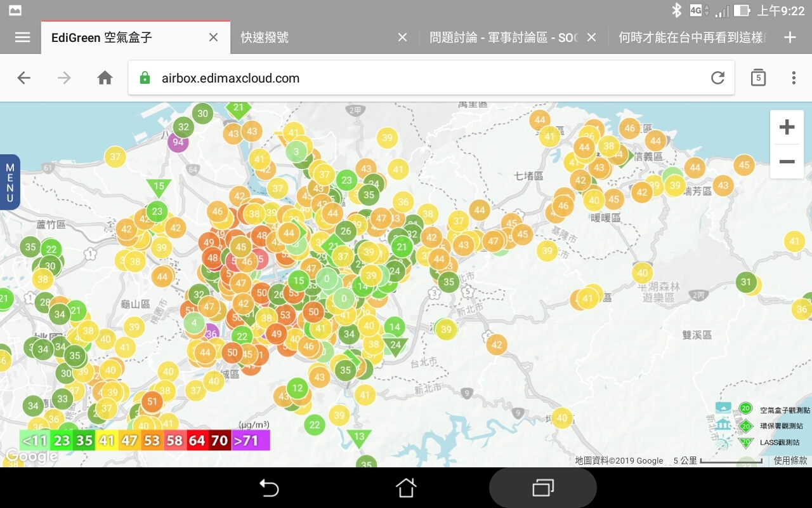The image size is (812, 508).
Task: Tap the 64 legend color swatch
Action: tap(197, 440)
